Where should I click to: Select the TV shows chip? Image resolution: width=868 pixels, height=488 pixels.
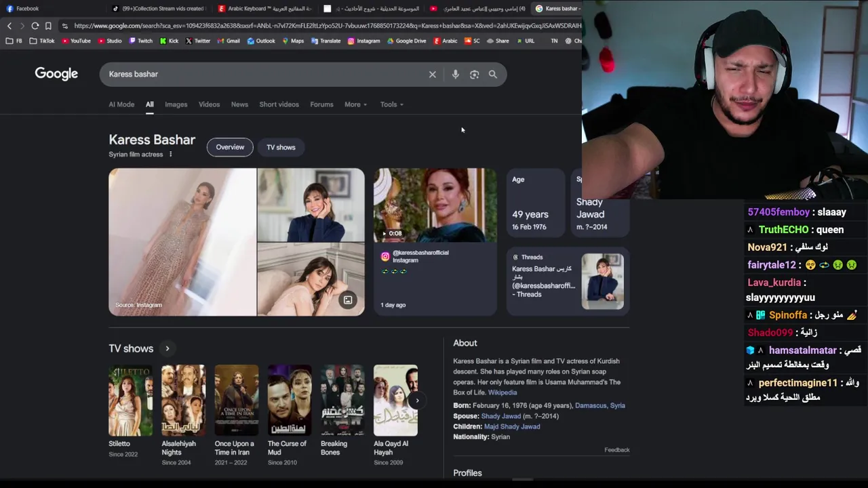click(x=281, y=147)
